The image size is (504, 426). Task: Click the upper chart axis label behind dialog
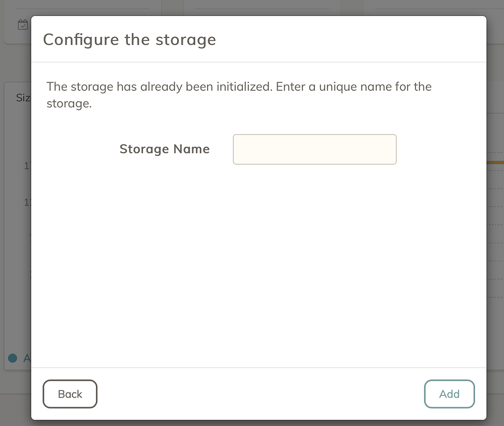pyautogui.click(x=27, y=166)
